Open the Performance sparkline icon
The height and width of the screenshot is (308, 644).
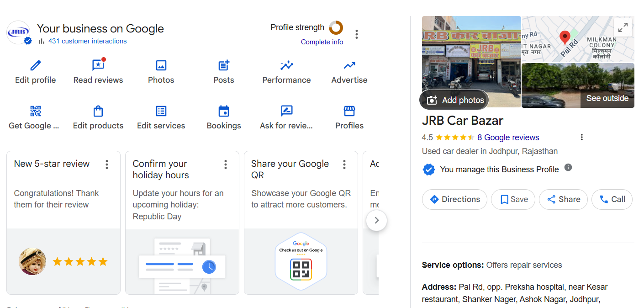(x=286, y=66)
